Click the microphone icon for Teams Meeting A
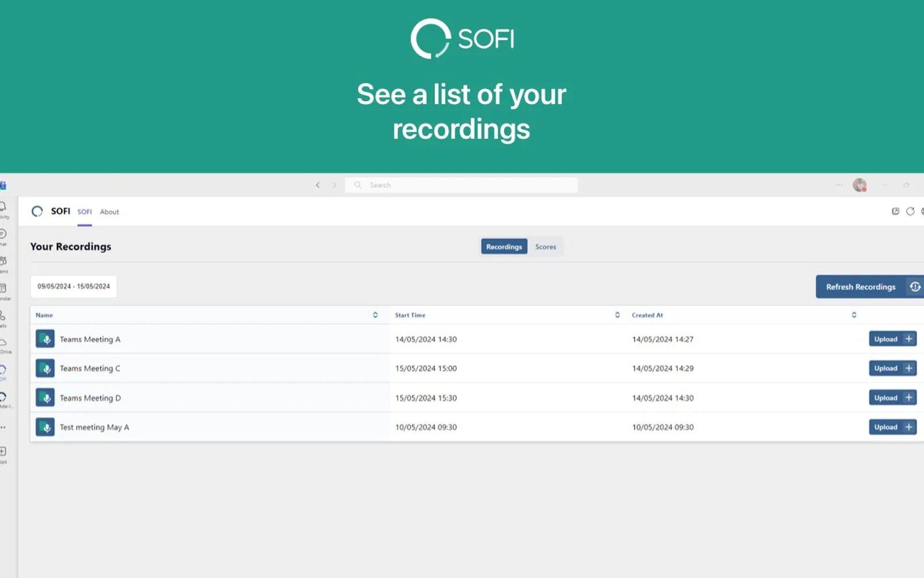 pyautogui.click(x=45, y=339)
